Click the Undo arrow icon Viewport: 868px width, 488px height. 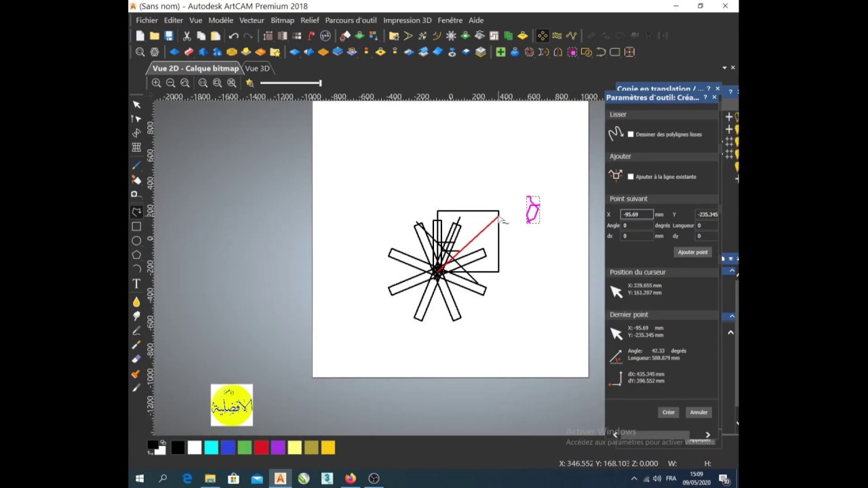pyautogui.click(x=233, y=36)
